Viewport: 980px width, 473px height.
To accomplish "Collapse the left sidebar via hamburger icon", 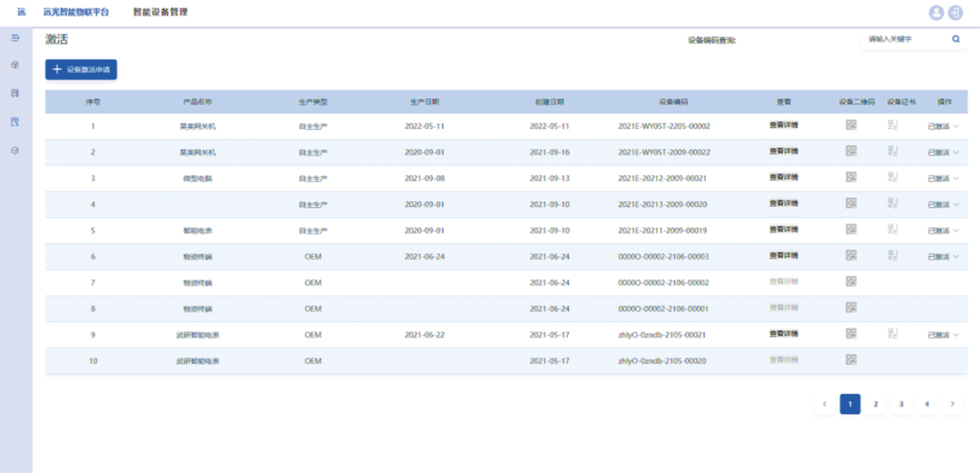I will (15, 38).
